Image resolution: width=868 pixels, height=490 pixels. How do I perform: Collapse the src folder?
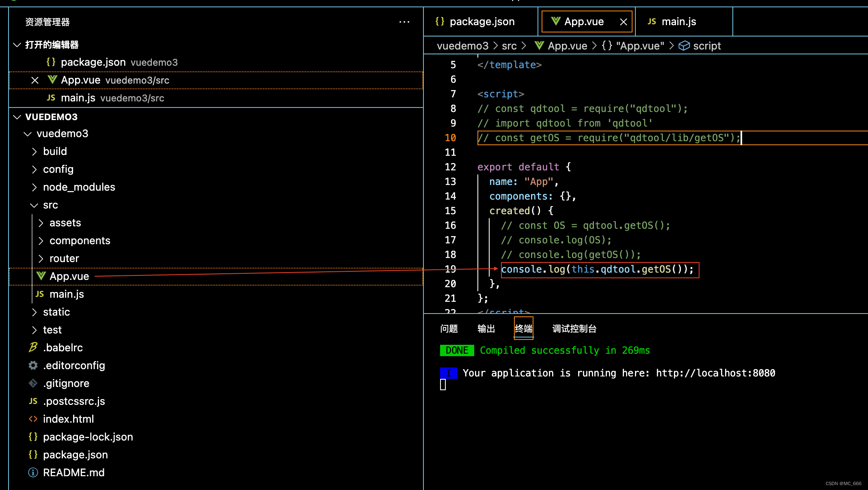pyautogui.click(x=34, y=205)
